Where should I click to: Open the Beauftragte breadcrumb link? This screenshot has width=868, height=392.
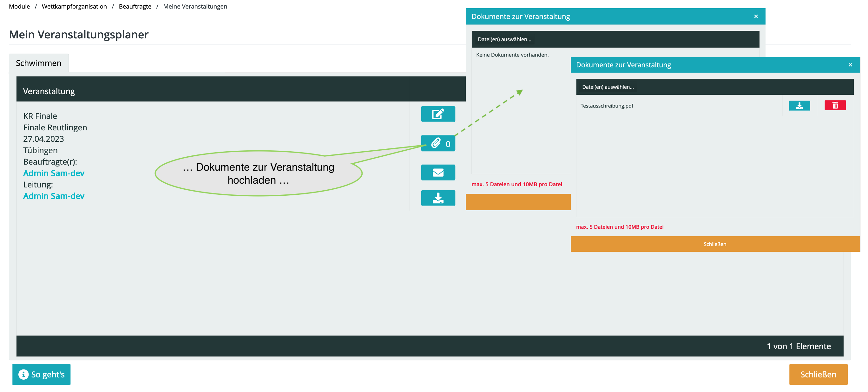(135, 6)
